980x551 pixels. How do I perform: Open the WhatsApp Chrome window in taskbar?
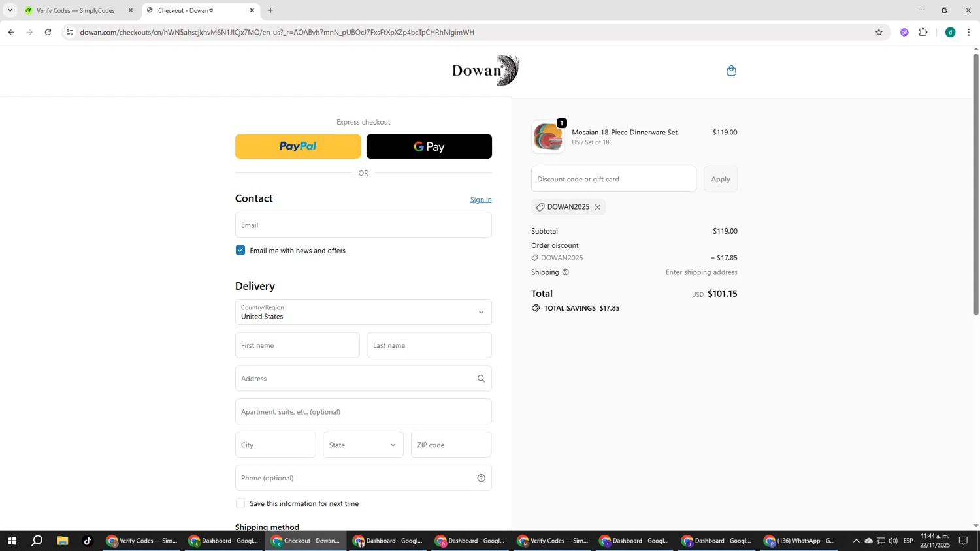point(800,541)
